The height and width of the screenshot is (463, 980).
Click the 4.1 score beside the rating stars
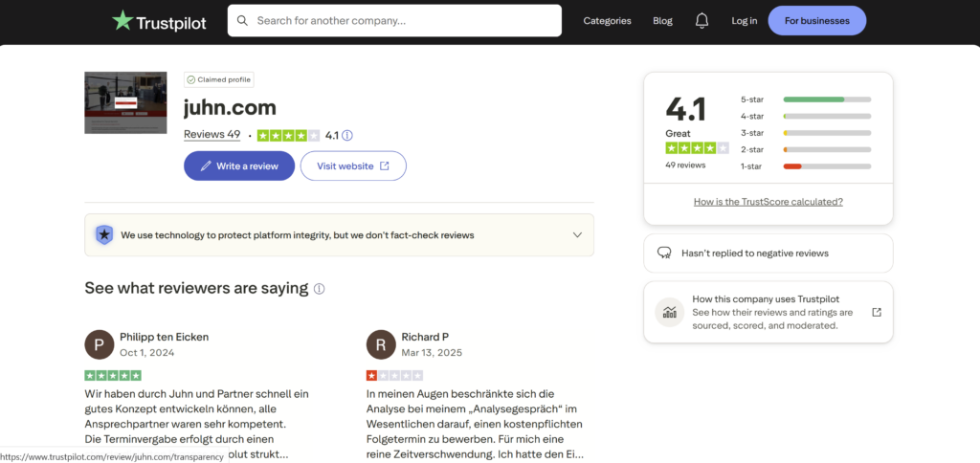click(x=332, y=135)
